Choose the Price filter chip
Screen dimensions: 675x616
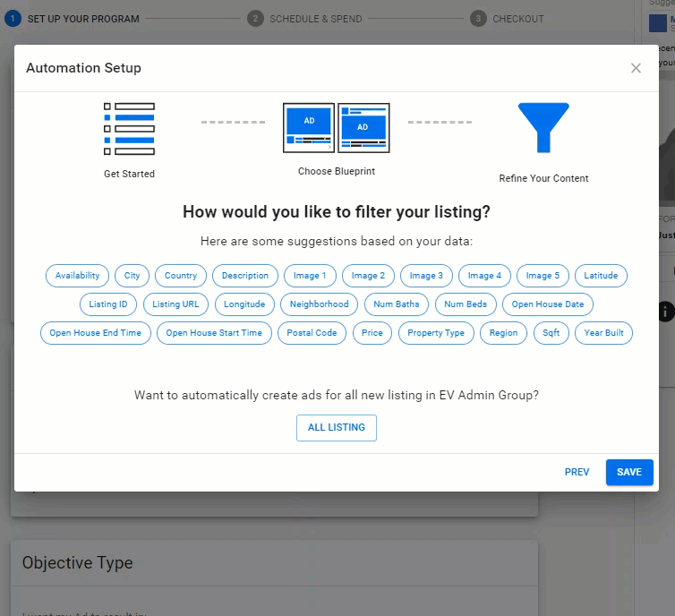pos(372,333)
